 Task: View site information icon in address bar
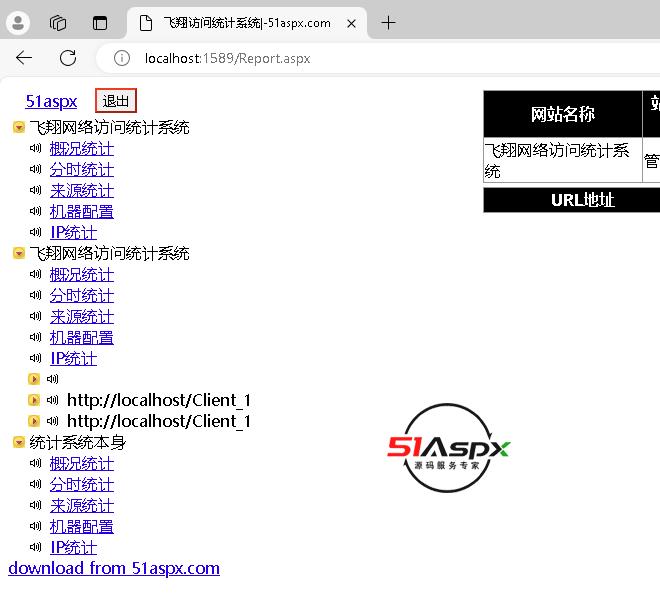click(x=122, y=58)
